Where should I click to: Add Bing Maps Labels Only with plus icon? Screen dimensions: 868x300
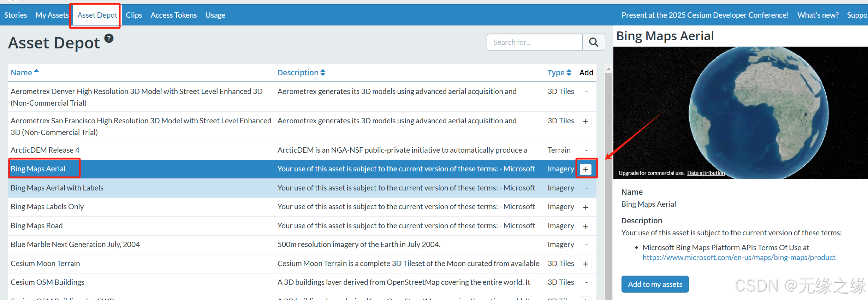point(585,207)
